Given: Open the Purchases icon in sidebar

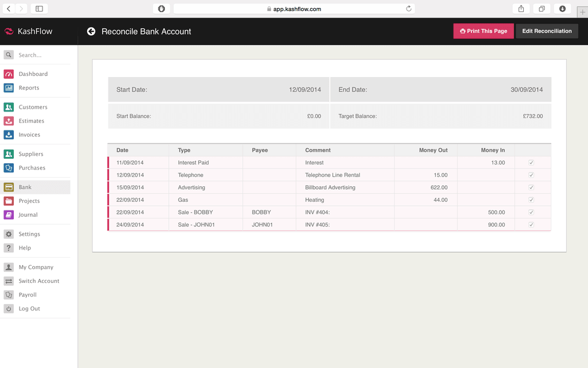Looking at the screenshot, I should click(9, 168).
